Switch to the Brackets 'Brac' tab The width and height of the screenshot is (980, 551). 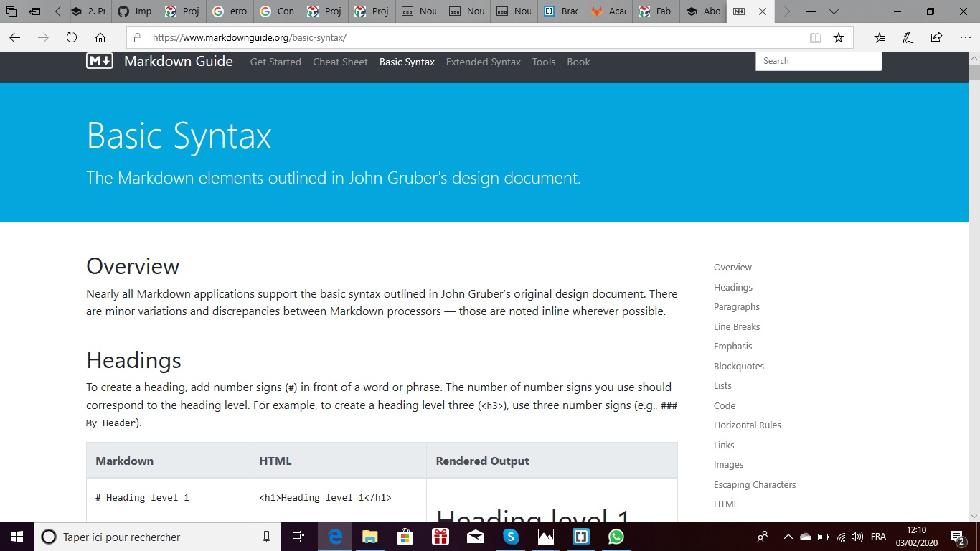tap(562, 11)
